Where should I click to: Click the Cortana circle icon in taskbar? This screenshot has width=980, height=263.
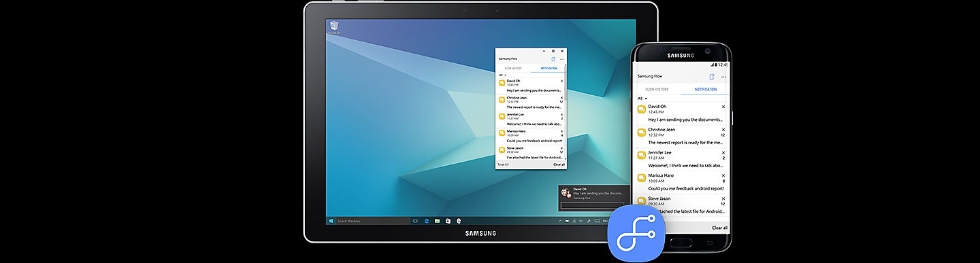(x=415, y=221)
